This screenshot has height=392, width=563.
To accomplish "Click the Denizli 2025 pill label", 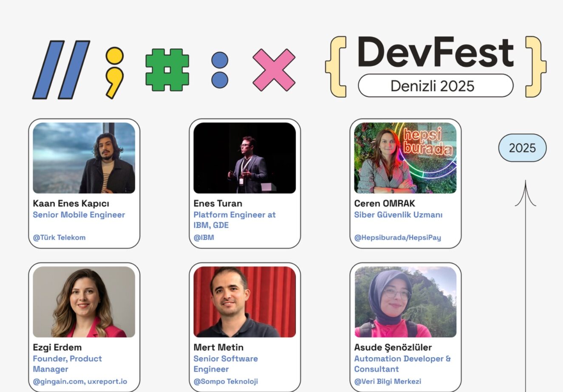I will coord(436,86).
